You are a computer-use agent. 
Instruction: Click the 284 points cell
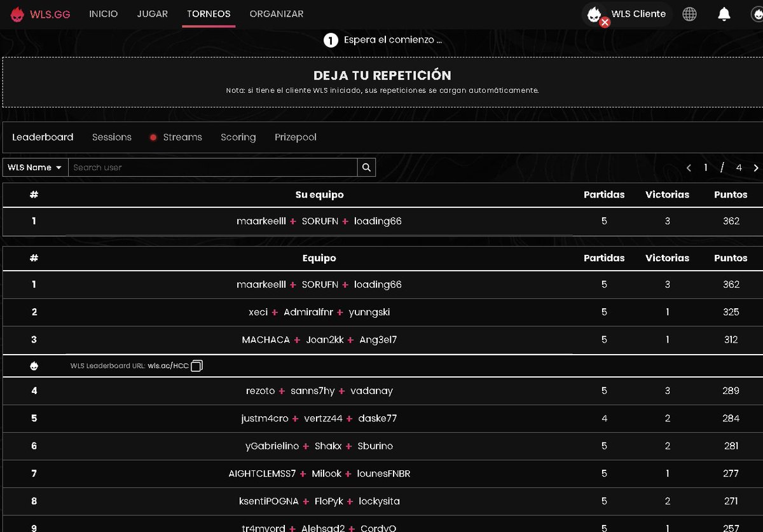click(x=731, y=418)
